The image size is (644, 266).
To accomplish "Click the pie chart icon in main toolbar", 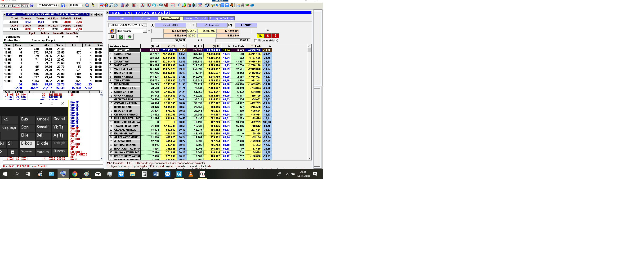I will (106, 5).
